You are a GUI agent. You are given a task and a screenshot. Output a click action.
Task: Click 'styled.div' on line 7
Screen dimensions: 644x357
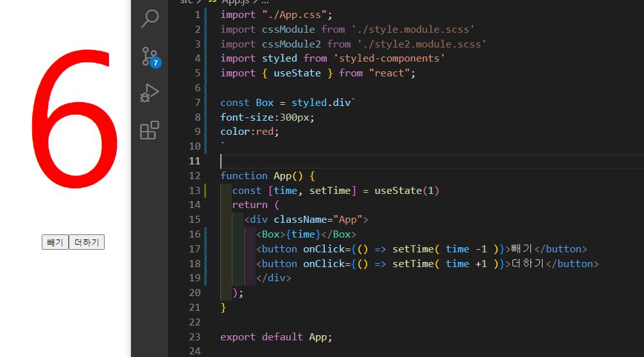coord(321,102)
